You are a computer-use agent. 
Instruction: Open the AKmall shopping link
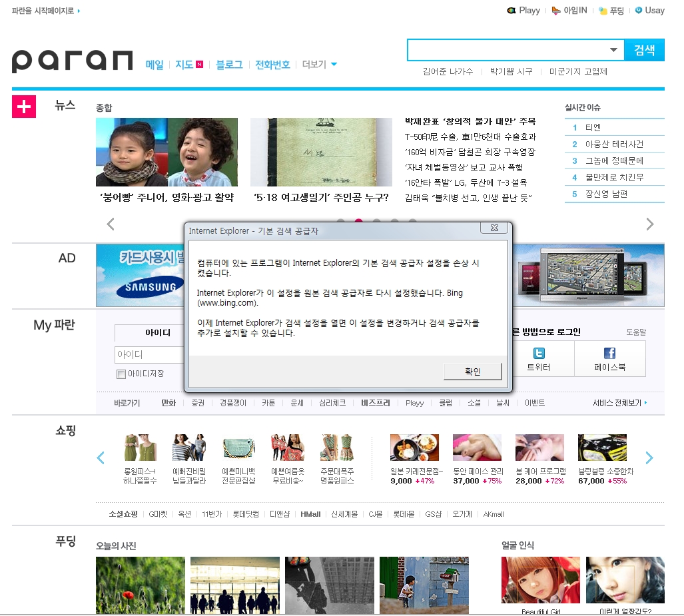click(x=494, y=514)
